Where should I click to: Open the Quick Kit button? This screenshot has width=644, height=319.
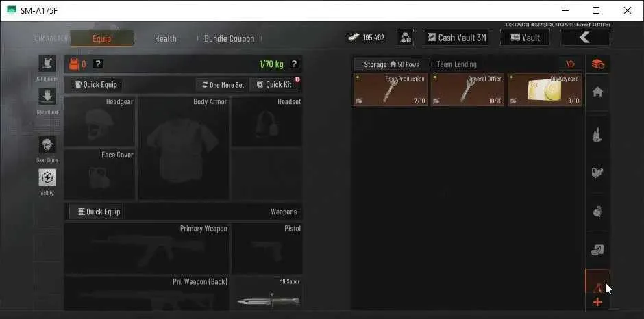pyautogui.click(x=274, y=85)
